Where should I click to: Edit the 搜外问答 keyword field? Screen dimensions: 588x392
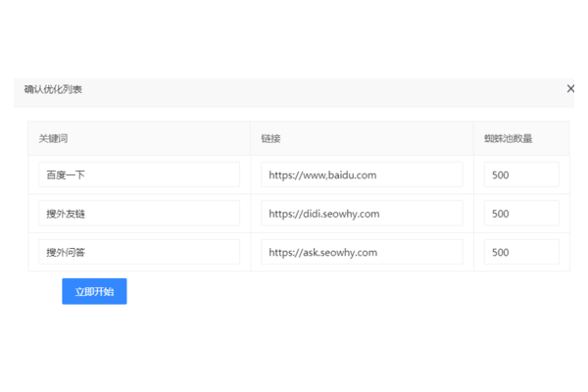[138, 252]
